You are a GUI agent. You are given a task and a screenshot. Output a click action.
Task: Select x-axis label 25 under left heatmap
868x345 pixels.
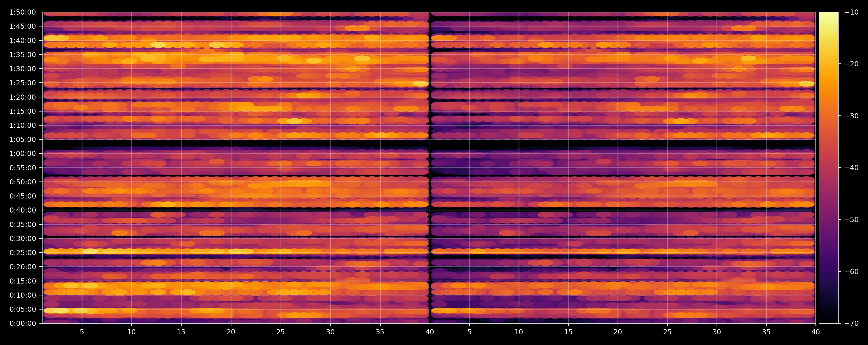pyautogui.click(x=281, y=332)
